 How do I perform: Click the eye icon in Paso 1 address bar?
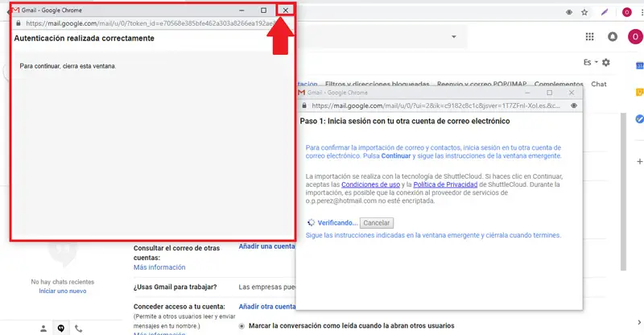pyautogui.click(x=574, y=105)
